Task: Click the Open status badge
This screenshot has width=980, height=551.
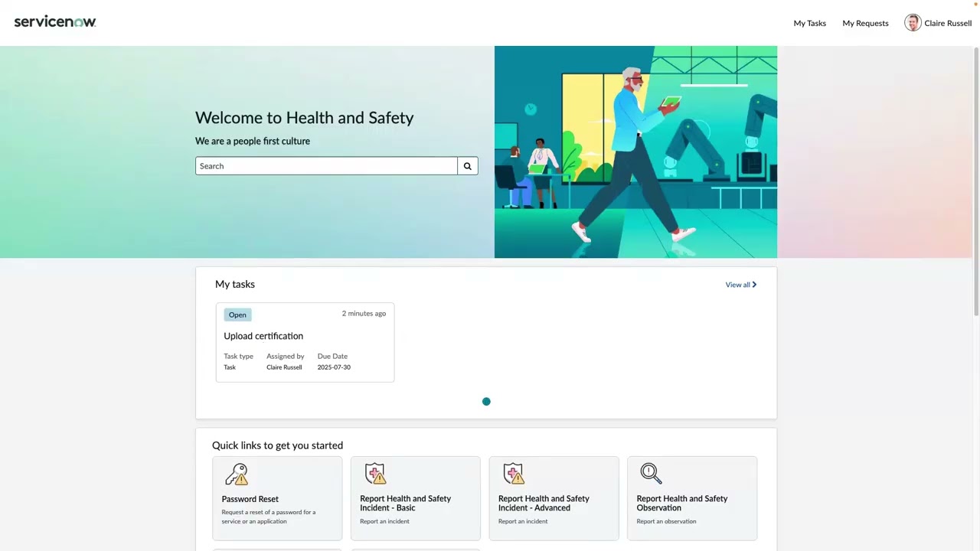Action: 237,315
